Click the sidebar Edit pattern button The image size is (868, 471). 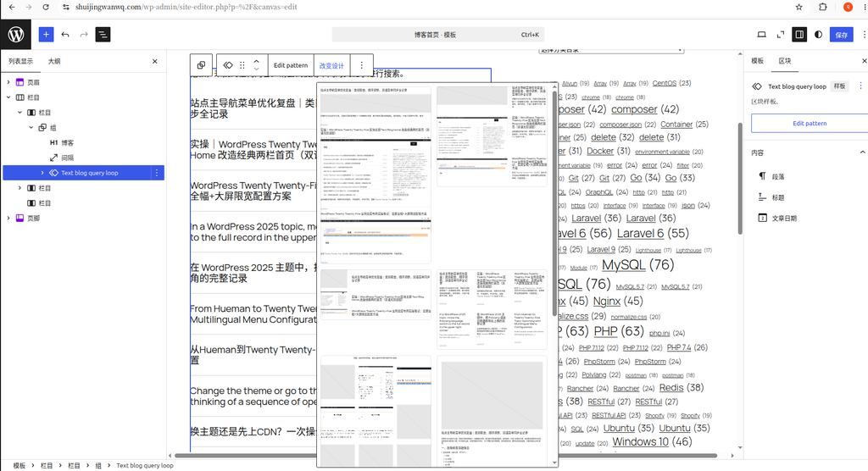(x=810, y=123)
